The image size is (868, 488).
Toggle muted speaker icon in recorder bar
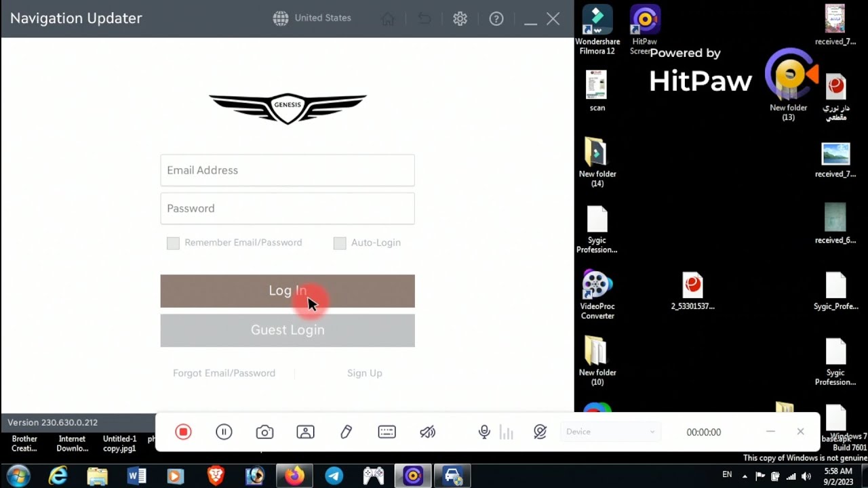coord(427,432)
